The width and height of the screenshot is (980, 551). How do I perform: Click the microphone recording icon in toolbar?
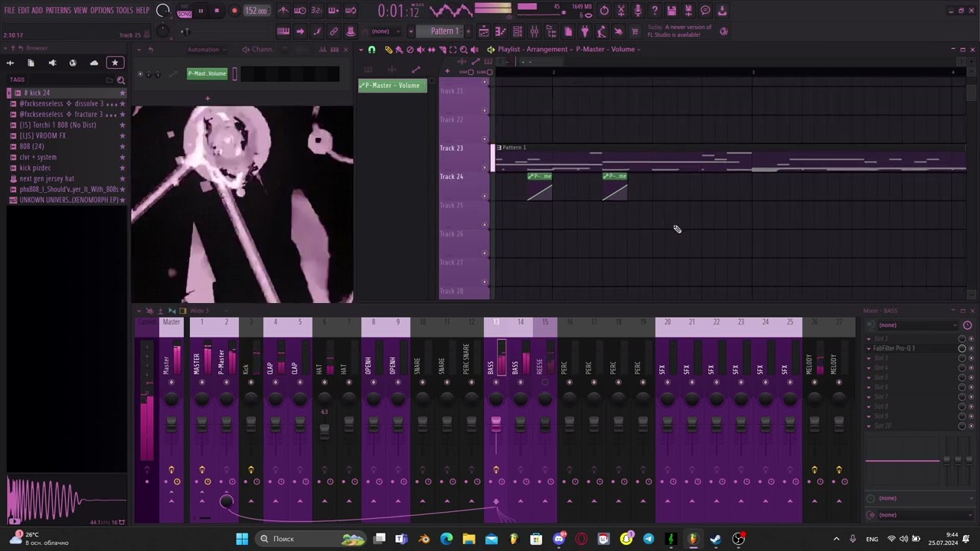[638, 11]
